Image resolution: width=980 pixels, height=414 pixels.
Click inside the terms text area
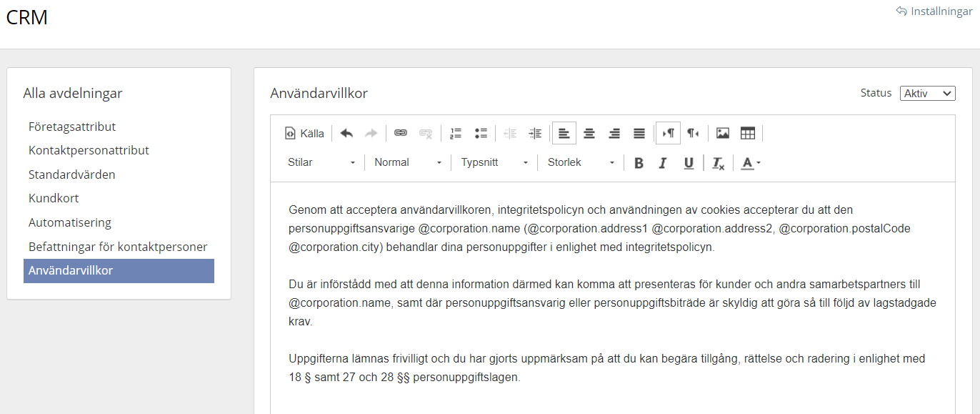(x=611, y=300)
